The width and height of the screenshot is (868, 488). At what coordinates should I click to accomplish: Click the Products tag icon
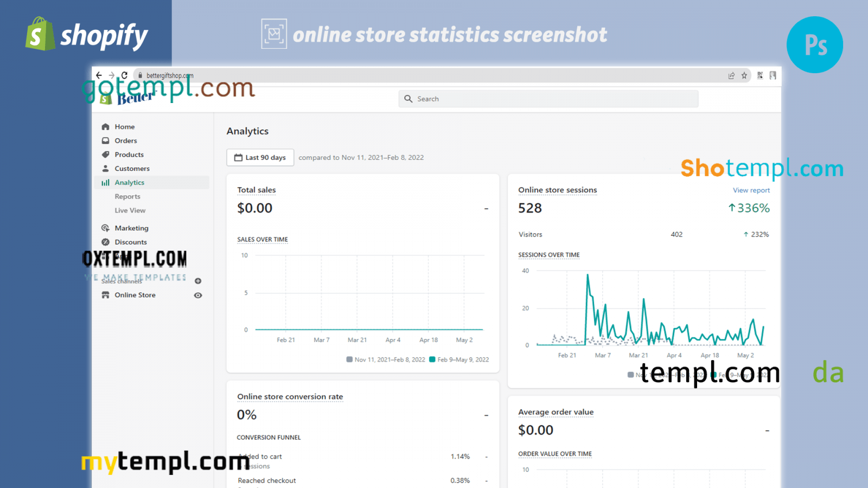click(x=105, y=155)
